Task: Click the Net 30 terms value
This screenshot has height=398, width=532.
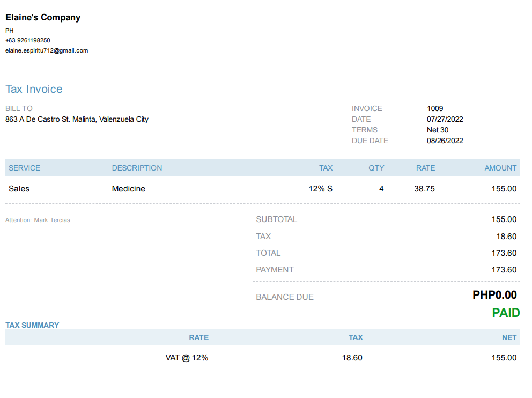Action: coord(438,130)
